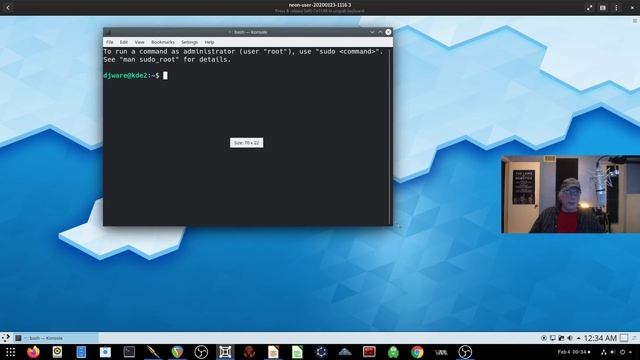Open the keyboard shortcut sender in viewer header
640x360 pixels.
[603, 8]
